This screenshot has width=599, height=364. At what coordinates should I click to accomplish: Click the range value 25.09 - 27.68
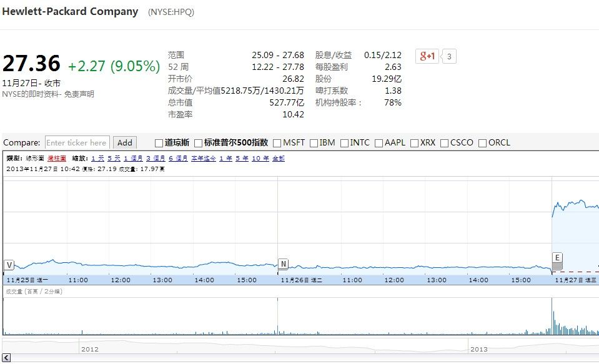coord(278,55)
